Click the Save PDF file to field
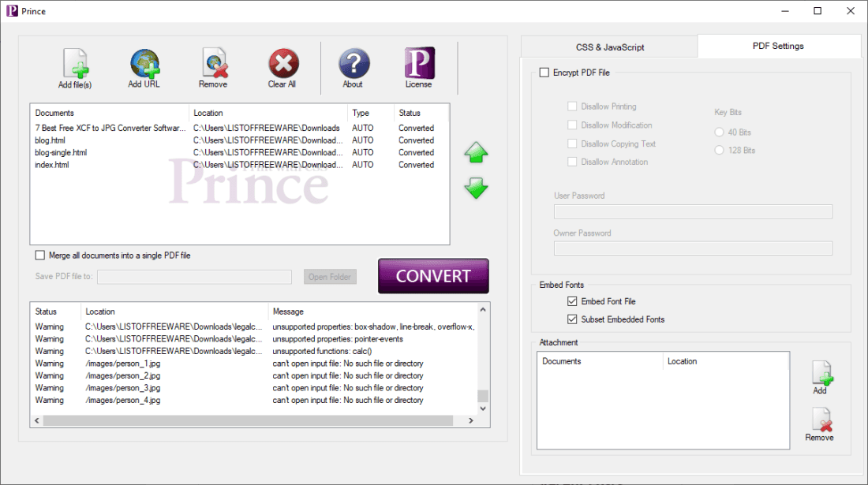The image size is (868, 485). (x=194, y=277)
